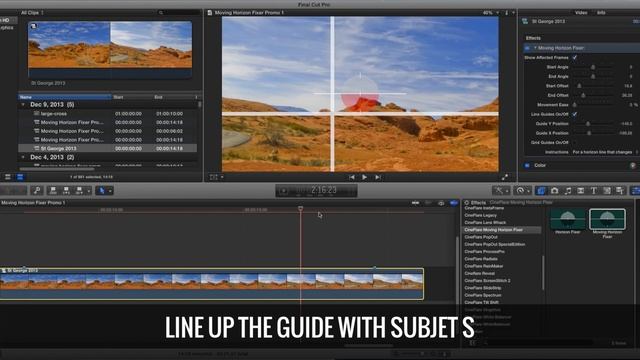Jump to next edit in viewer

[x=378, y=177]
